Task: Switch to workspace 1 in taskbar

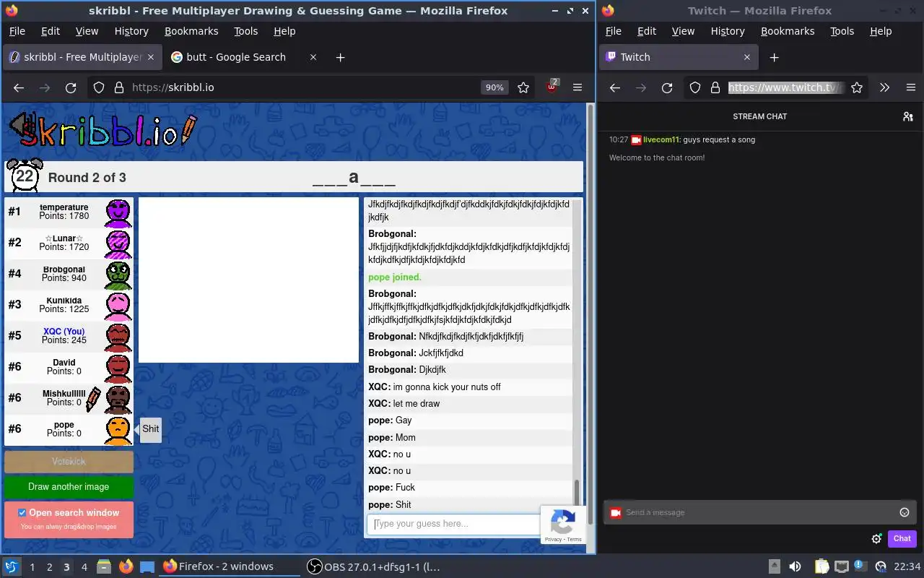Action: click(32, 567)
